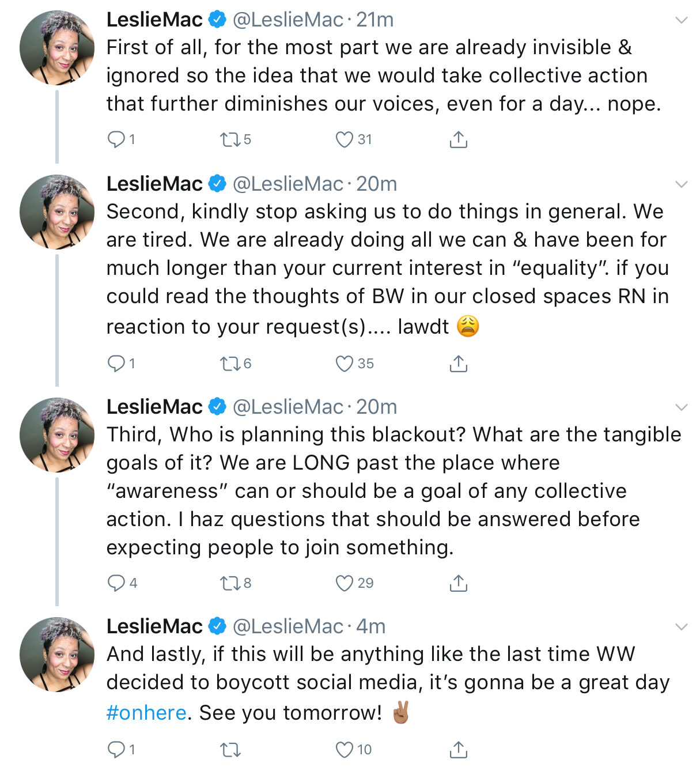This screenshot has width=700, height=771.
Task: Retweet the tweet with 5 retweets
Action: 230,139
